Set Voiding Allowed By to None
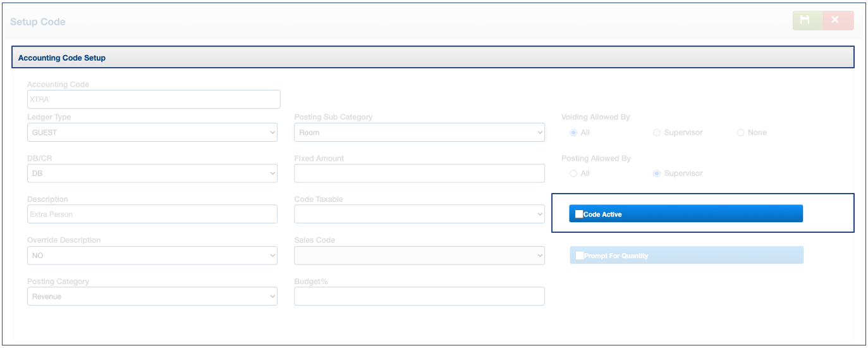The height and width of the screenshot is (348, 868). coord(740,133)
